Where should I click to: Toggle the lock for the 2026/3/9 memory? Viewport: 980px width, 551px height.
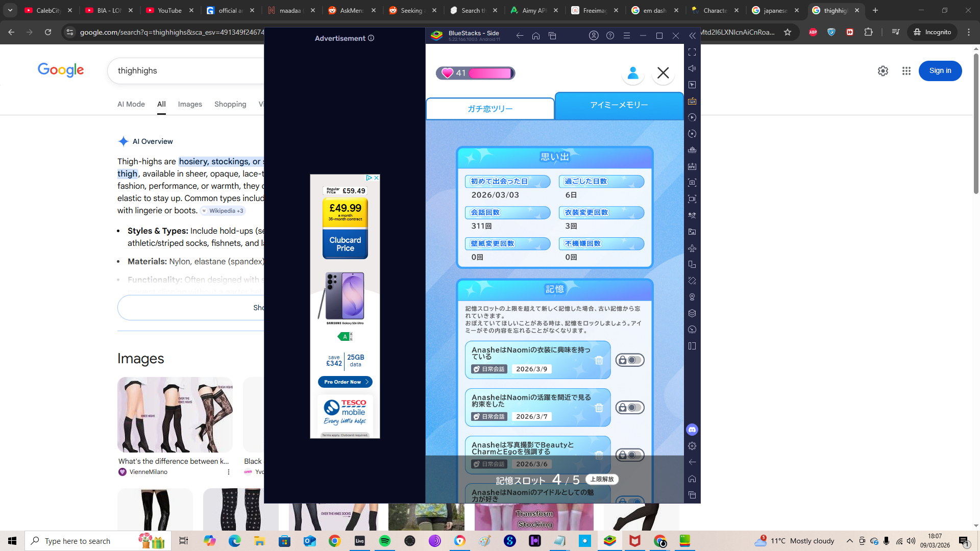pos(630,360)
